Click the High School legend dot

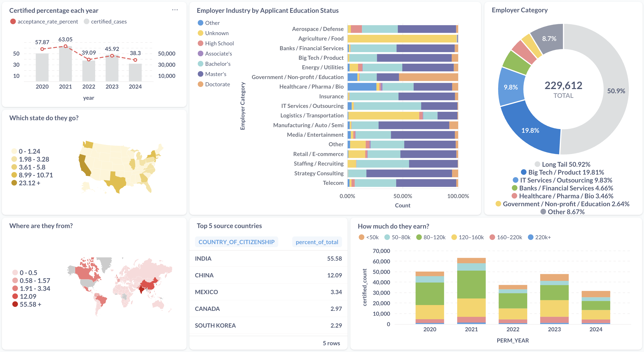point(201,43)
